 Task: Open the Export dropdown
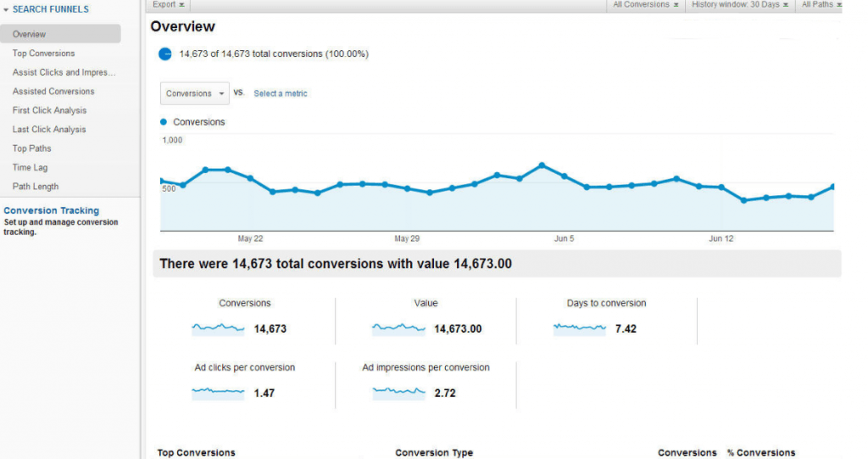click(x=169, y=4)
